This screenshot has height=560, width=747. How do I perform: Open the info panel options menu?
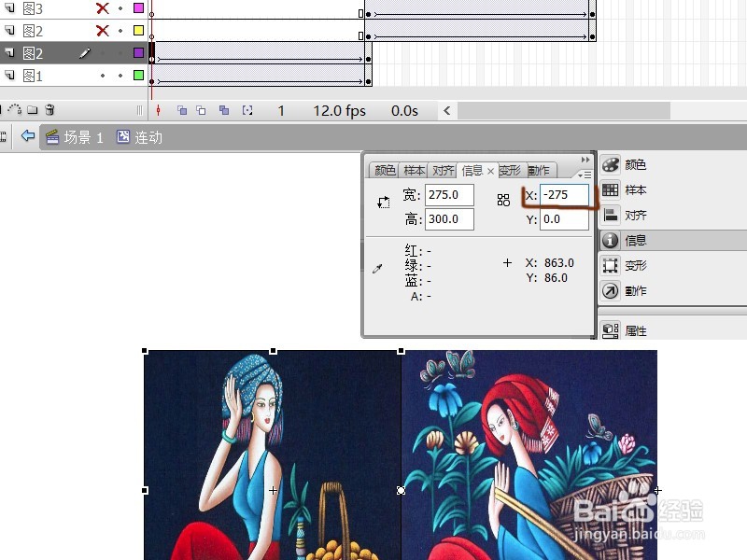(x=585, y=175)
